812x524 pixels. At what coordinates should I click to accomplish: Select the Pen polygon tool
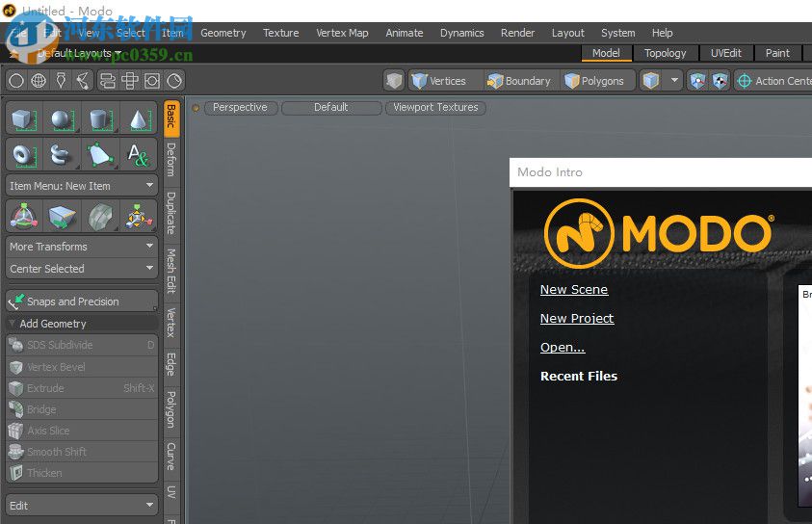coord(100,154)
